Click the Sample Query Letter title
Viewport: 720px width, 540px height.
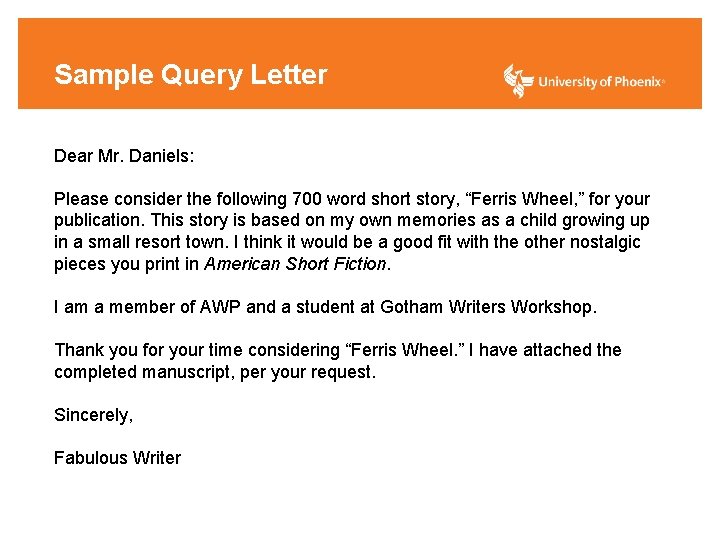tap(191, 75)
